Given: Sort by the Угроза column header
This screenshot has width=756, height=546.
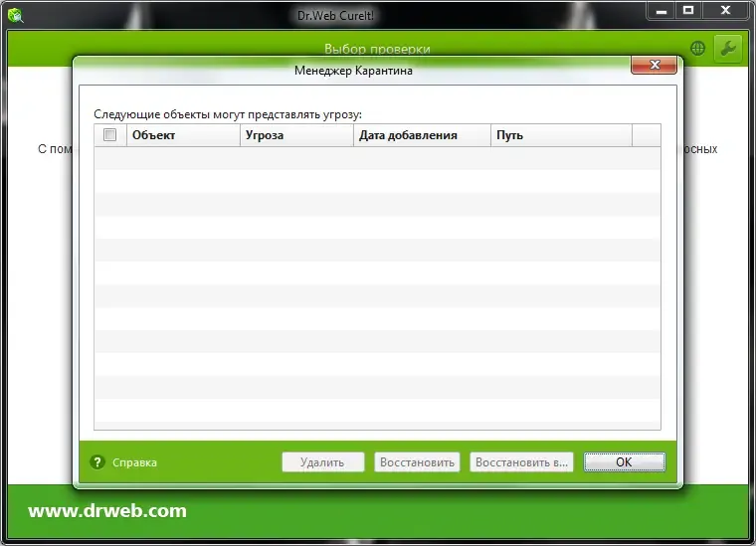Looking at the screenshot, I should pyautogui.click(x=296, y=135).
